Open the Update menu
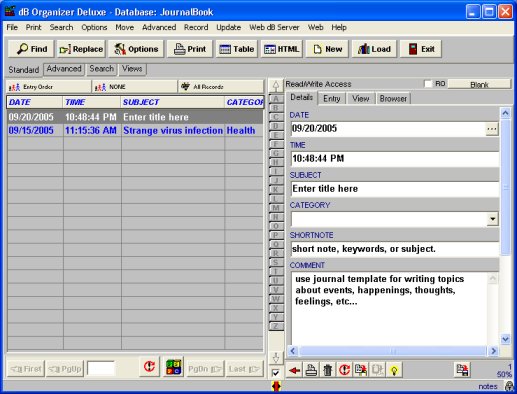 [229, 27]
